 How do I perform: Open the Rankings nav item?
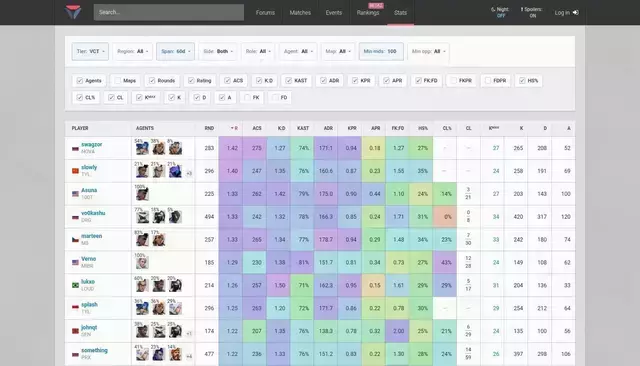pyautogui.click(x=368, y=13)
